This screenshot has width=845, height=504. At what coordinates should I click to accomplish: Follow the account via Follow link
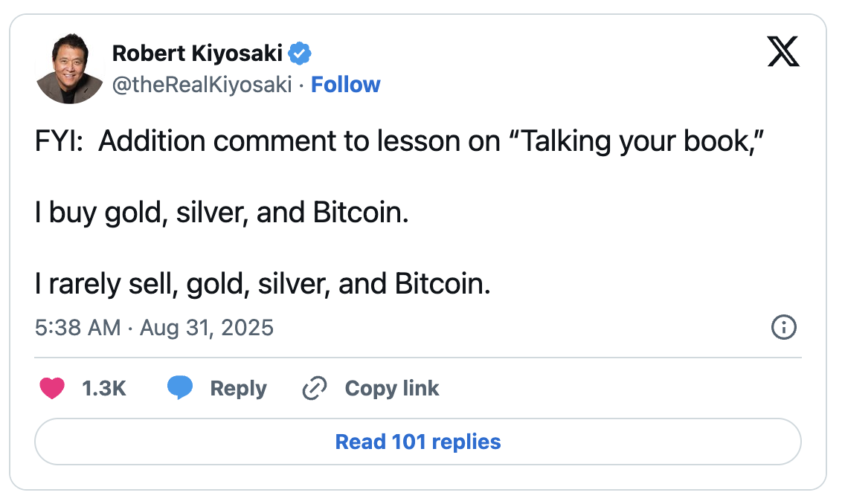point(345,85)
